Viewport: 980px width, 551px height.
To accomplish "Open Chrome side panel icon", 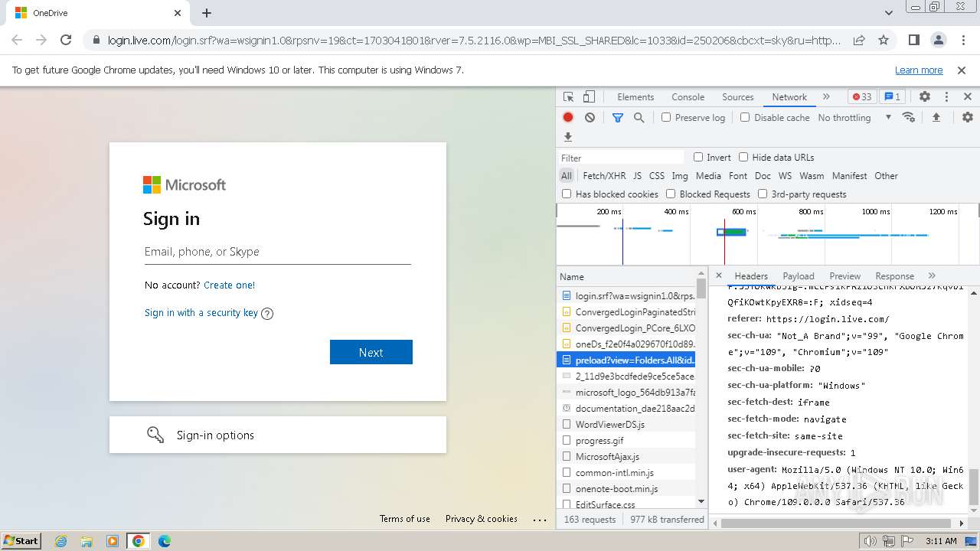I will 914,40.
